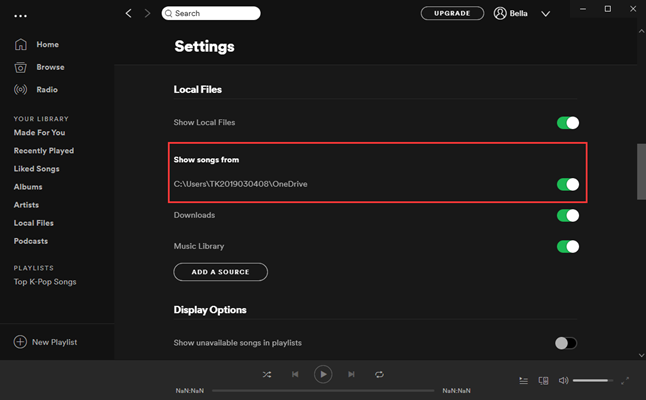Click the Settings page title

click(204, 46)
